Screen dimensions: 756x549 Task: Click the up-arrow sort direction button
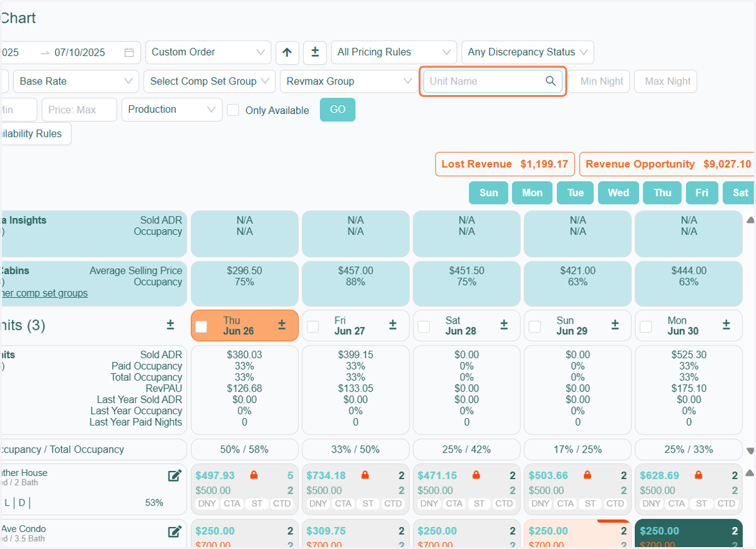pos(287,52)
